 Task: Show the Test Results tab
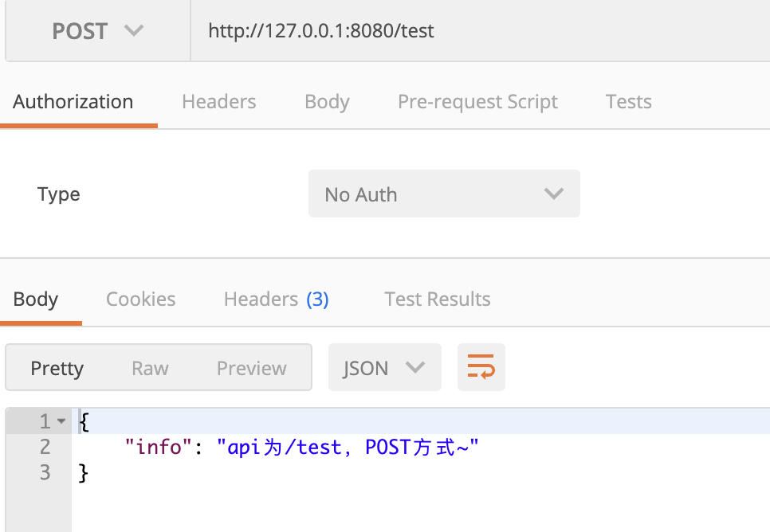(x=437, y=299)
